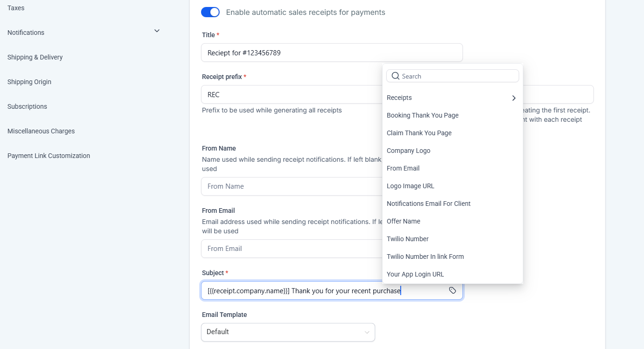Go to Payment Link Customization

click(x=49, y=156)
